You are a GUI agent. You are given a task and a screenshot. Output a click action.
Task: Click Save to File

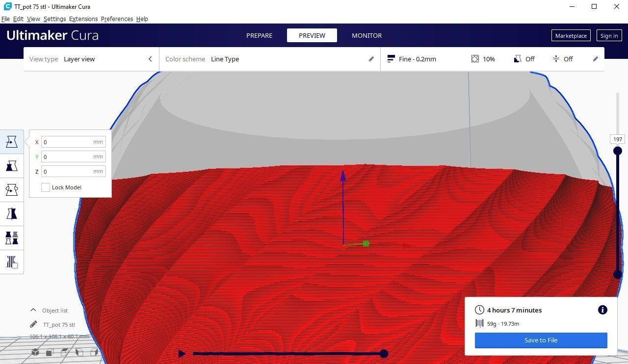541,340
